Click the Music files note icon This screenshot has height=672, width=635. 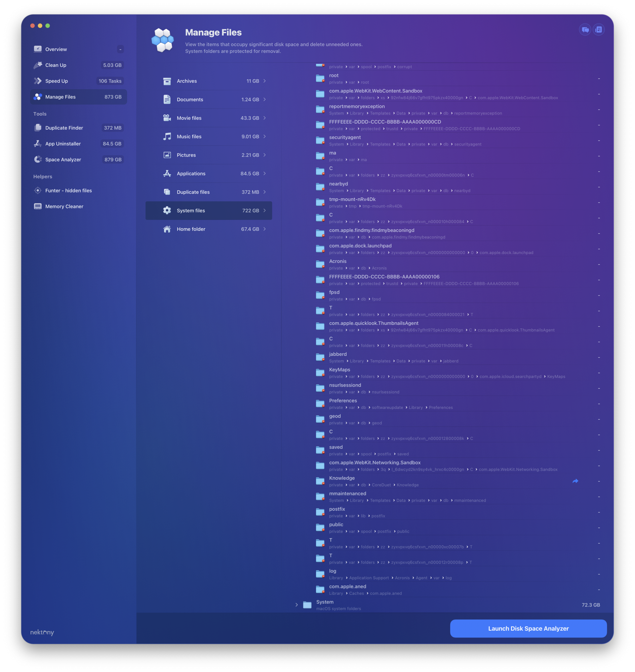coord(167,136)
